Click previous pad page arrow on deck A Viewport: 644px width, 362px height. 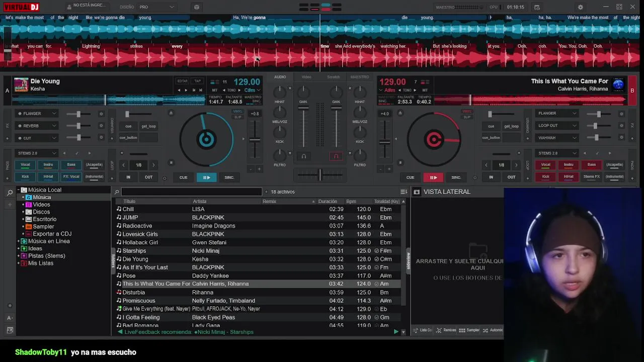tap(64, 153)
